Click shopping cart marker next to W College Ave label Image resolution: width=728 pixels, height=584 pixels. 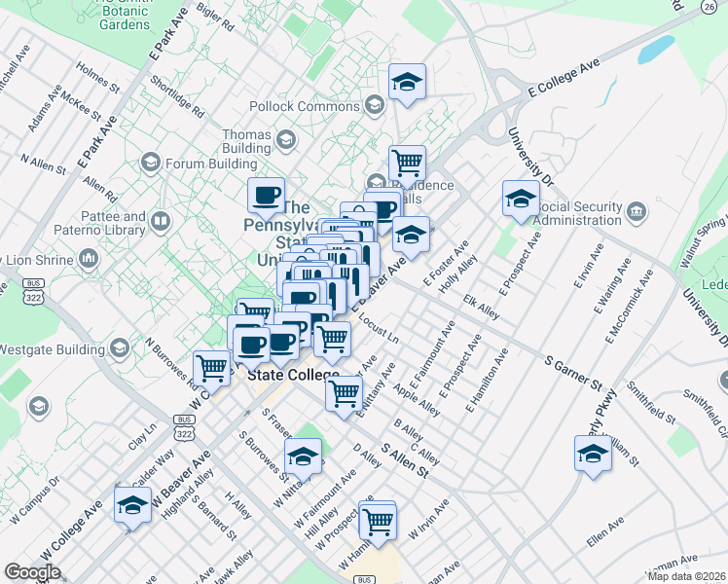pos(212,373)
